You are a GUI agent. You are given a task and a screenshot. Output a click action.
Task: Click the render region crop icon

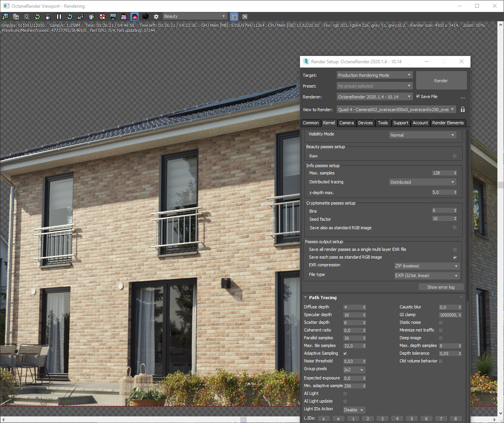(x=124, y=17)
